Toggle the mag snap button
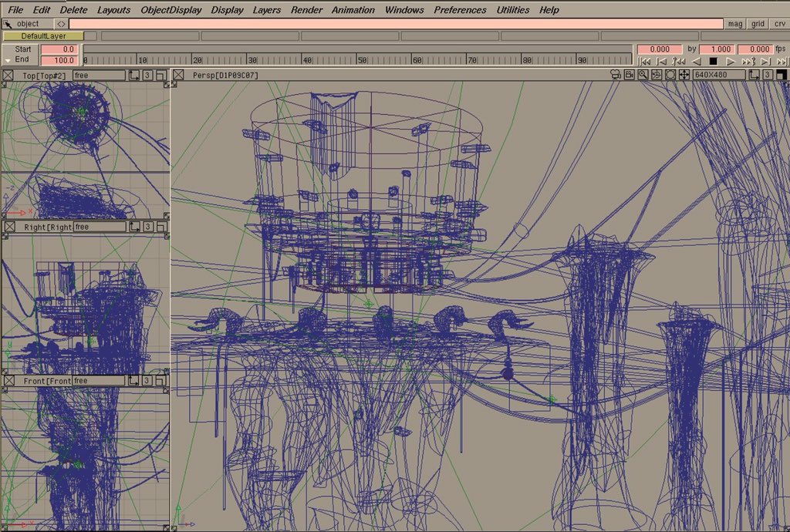The height and width of the screenshot is (532, 790). click(735, 24)
